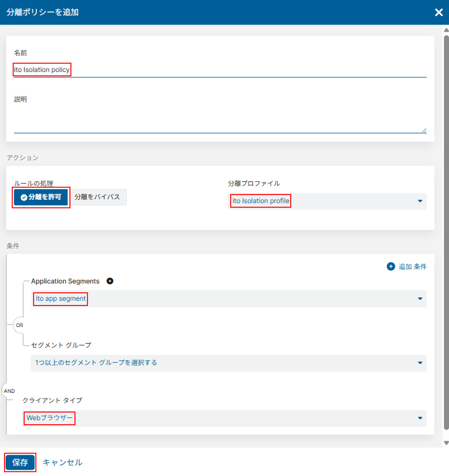This screenshot has height=476, width=449.
Task: Click the scrollbar up arrow
Action: pyautogui.click(x=446, y=30)
